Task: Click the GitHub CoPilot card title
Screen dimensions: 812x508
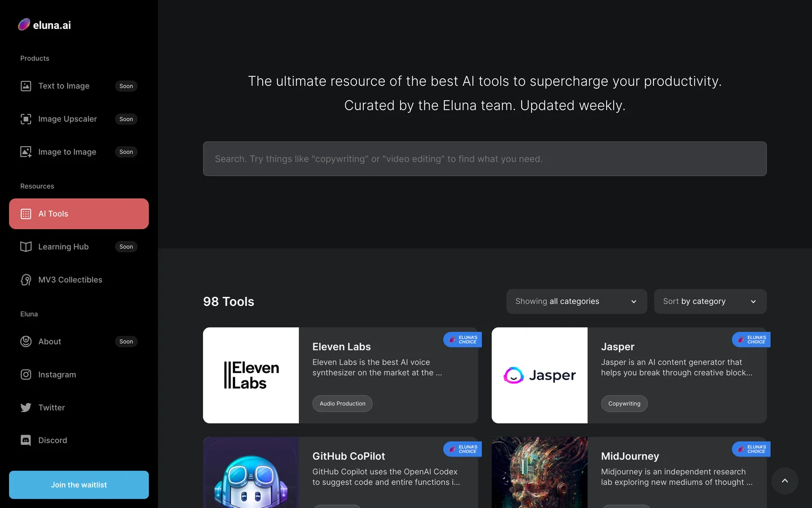Action: point(348,456)
